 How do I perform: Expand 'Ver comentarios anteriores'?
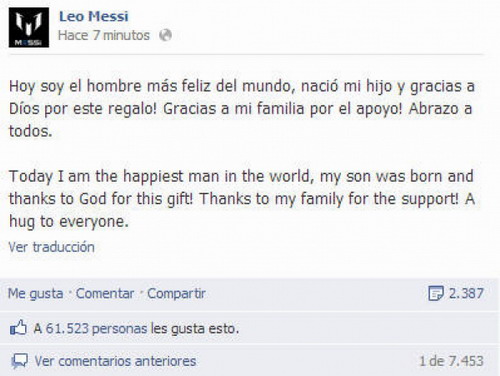[x=115, y=361]
